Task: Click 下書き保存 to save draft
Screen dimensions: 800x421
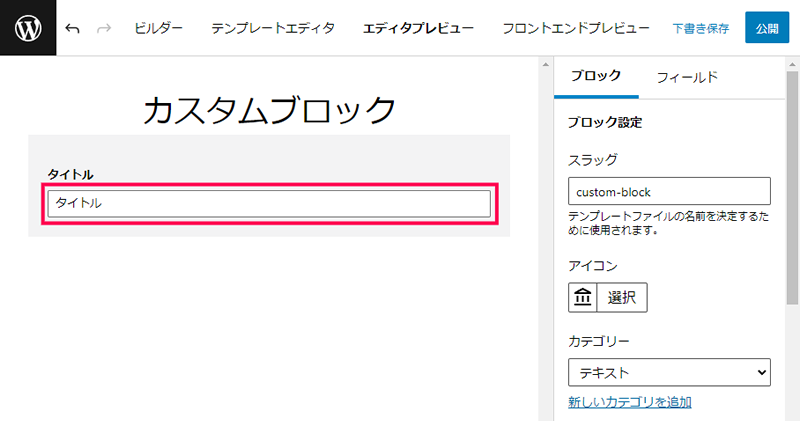Action: point(701,29)
